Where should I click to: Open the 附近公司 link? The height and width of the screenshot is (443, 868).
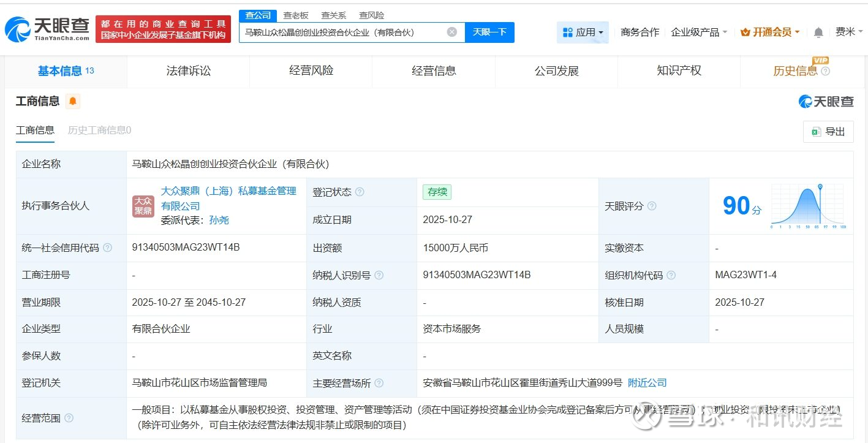click(x=647, y=383)
